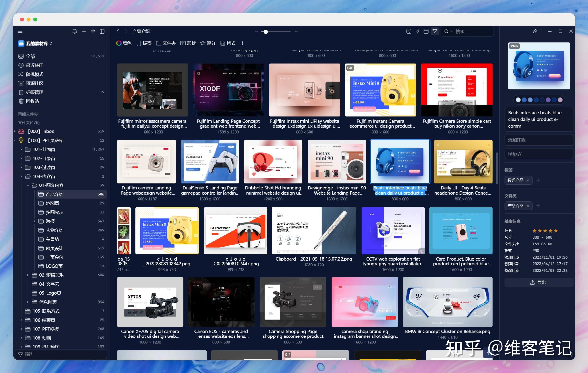588x373 pixels.
Task: Toggle the filter funnel panel
Action: click(x=435, y=31)
